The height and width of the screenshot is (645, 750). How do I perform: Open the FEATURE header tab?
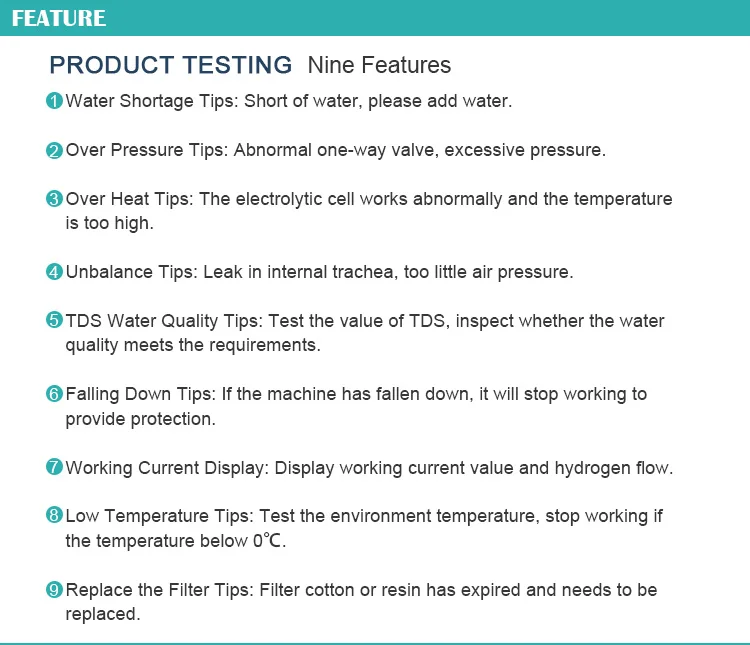pyautogui.click(x=59, y=19)
